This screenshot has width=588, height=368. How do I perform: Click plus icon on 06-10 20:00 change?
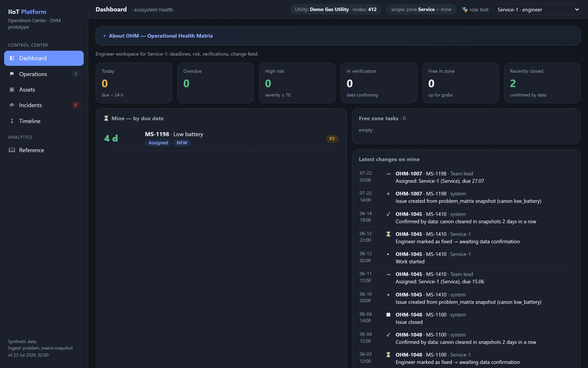tap(388, 295)
